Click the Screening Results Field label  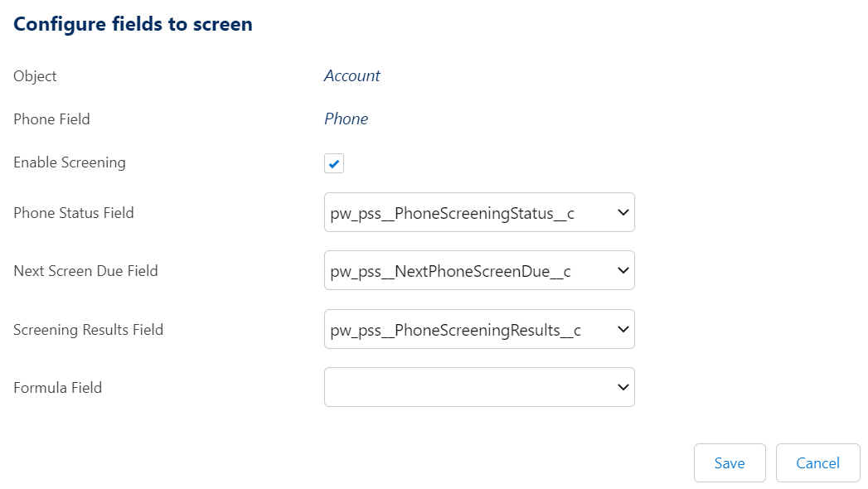click(x=88, y=330)
